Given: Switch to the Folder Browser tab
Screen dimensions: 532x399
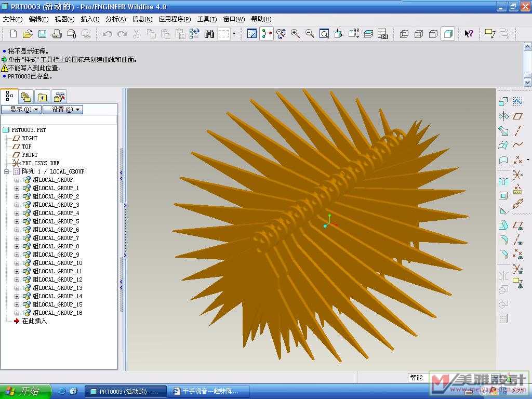Looking at the screenshot, I should [x=26, y=97].
